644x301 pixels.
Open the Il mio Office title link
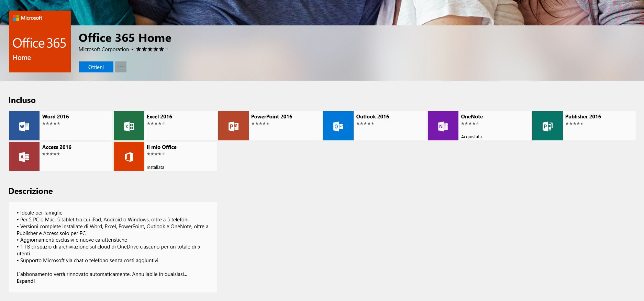point(162,147)
